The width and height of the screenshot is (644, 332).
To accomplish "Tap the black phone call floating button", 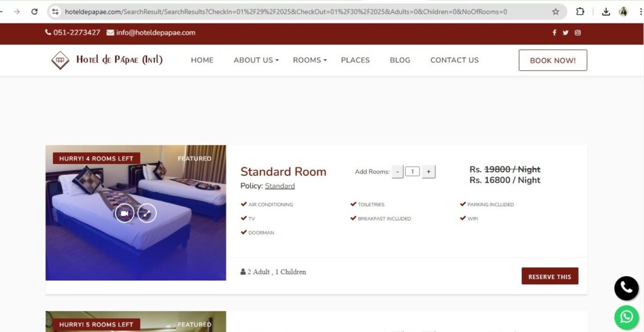I will coord(626,288).
